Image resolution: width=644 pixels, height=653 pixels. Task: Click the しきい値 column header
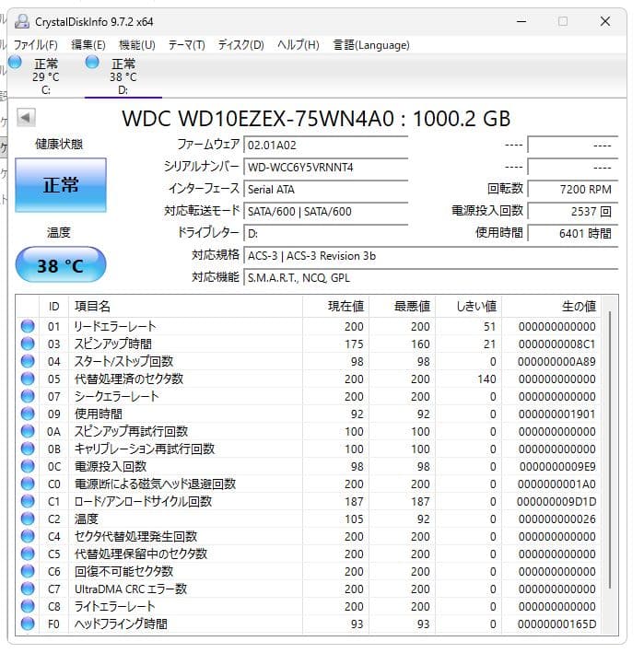(x=468, y=307)
